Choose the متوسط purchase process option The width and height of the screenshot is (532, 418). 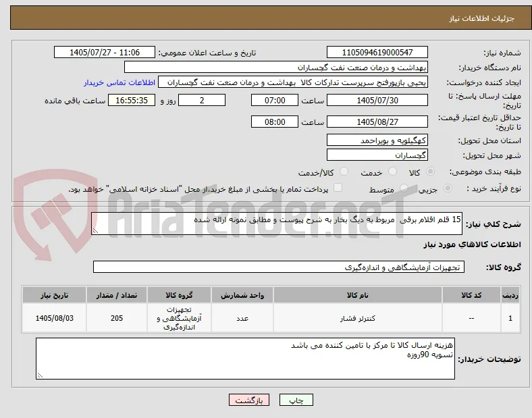[404, 188]
